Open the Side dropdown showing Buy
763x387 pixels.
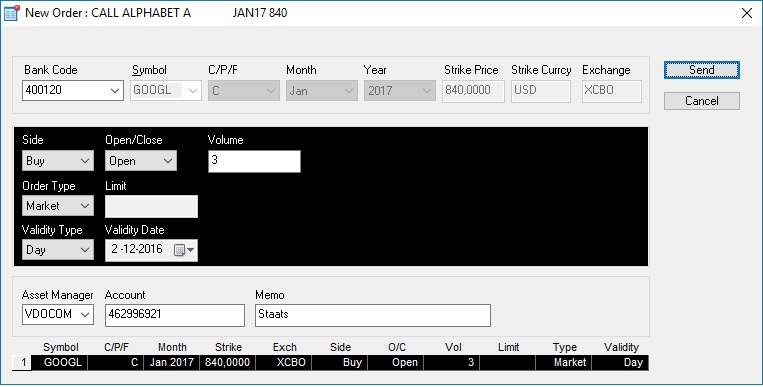click(x=57, y=161)
